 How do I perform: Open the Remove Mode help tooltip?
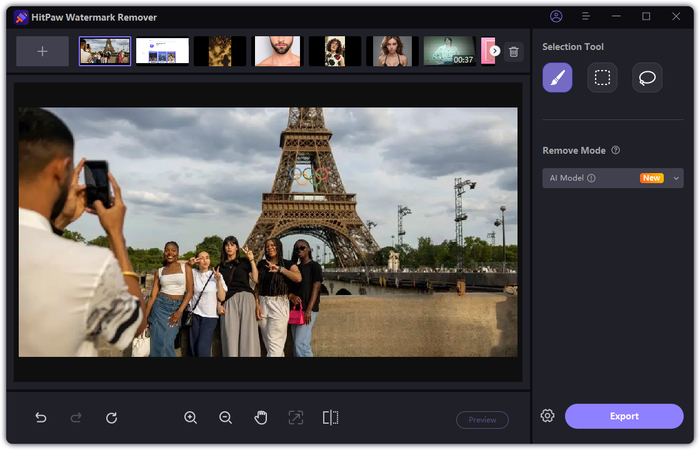pos(616,150)
